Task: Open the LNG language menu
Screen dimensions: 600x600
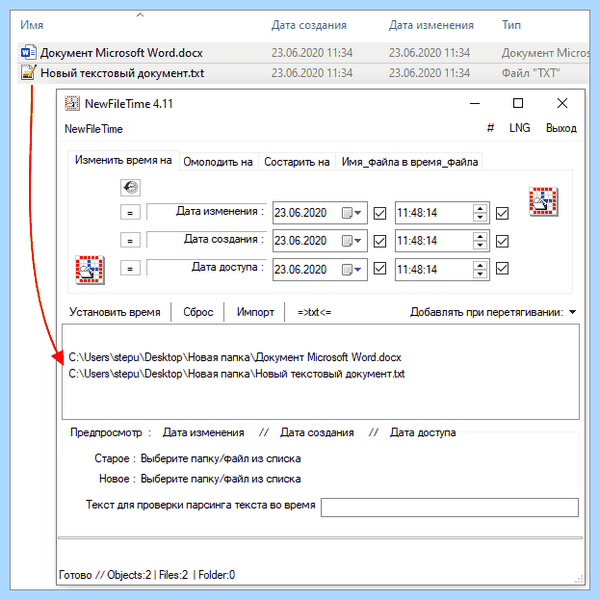Action: point(520,128)
